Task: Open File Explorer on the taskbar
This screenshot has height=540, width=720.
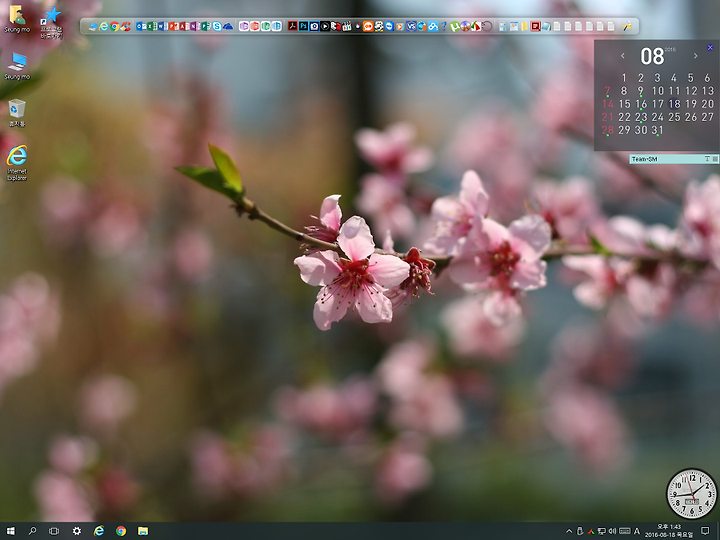Action: [143, 531]
